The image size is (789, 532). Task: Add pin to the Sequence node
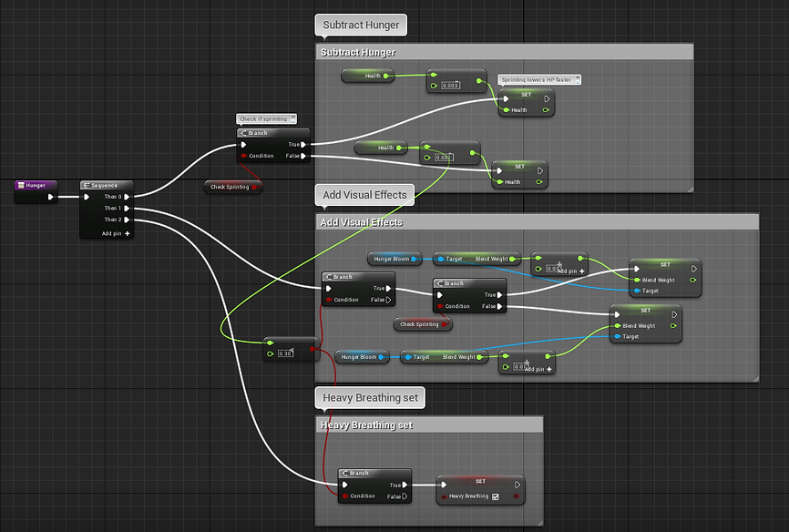(116, 233)
